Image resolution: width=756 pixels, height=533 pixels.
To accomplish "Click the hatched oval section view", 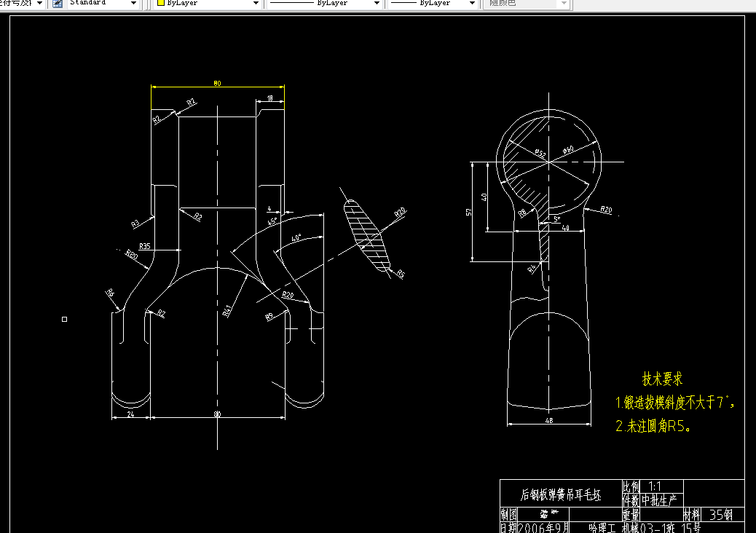I will (x=366, y=235).
